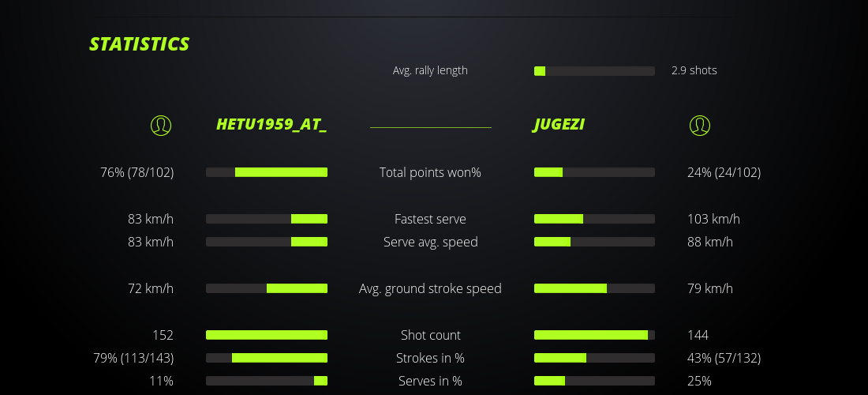Click JUGEZI serve avg. speed bar
Screen dimensions: 868x395
[x=594, y=242]
